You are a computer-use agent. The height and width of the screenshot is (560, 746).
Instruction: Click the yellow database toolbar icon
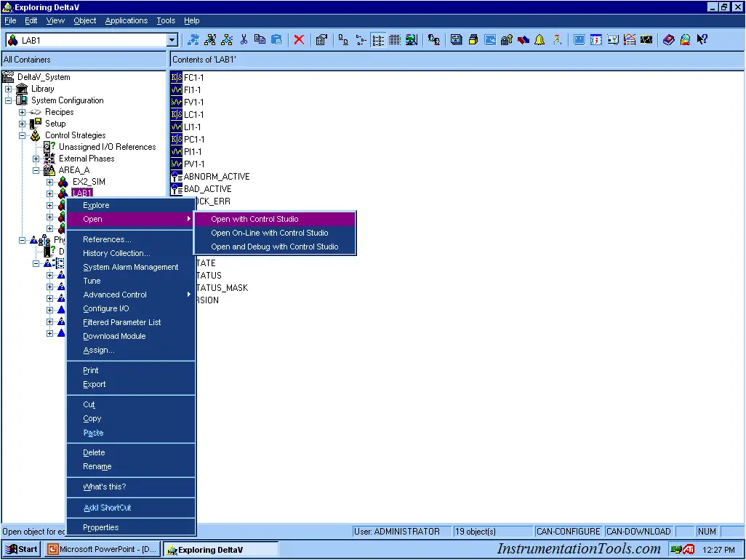[x=473, y=40]
